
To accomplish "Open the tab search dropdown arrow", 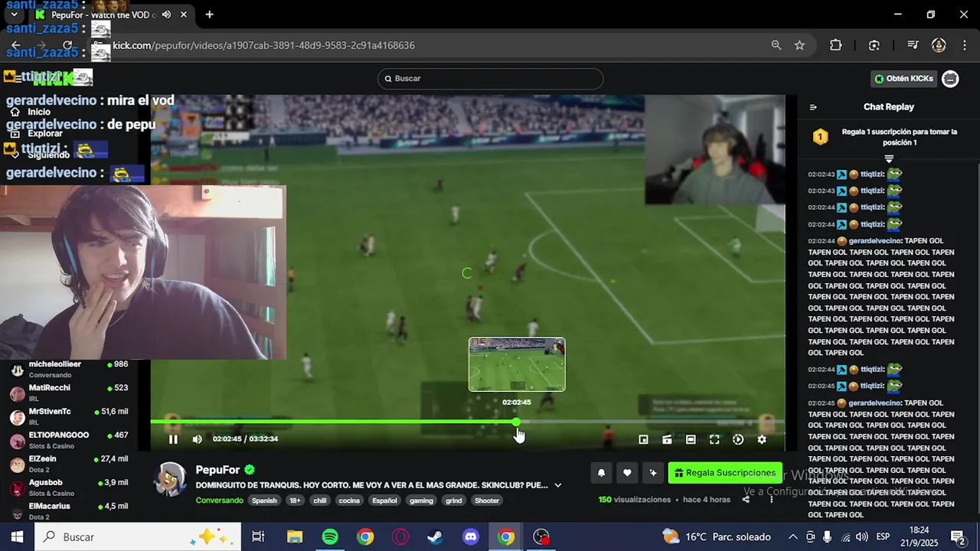I will point(14,15).
